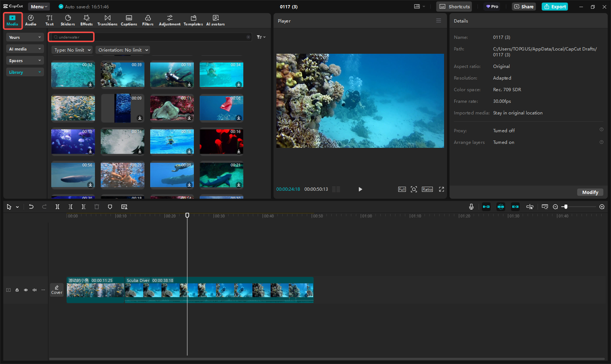Image resolution: width=611 pixels, height=364 pixels.
Task: Click the Modify button in Details panel
Action: click(x=590, y=192)
